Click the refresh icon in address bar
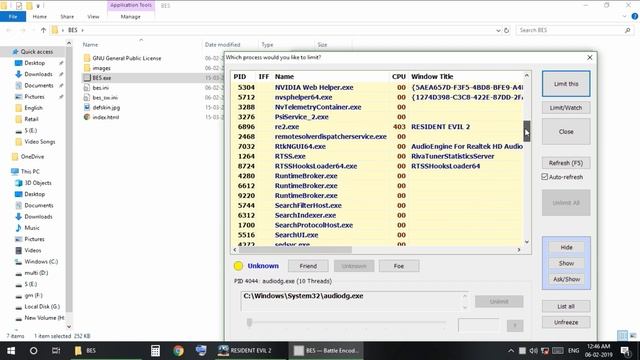 (507, 30)
